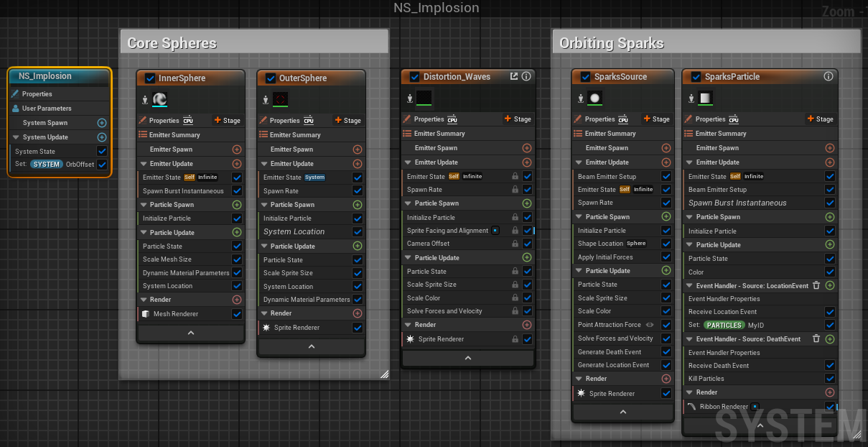Screen dimensions: 868x447
Task: Click the lock icon on Distortion_Waves Spawn Rate
Action: click(x=515, y=190)
